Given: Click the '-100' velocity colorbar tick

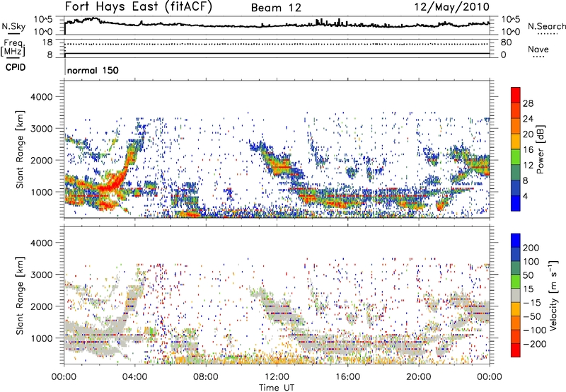Looking at the screenshot, I should (x=535, y=330).
